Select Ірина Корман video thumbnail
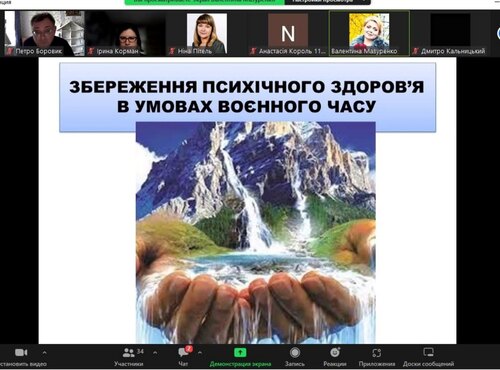This screenshot has width=500, height=370. point(126,33)
